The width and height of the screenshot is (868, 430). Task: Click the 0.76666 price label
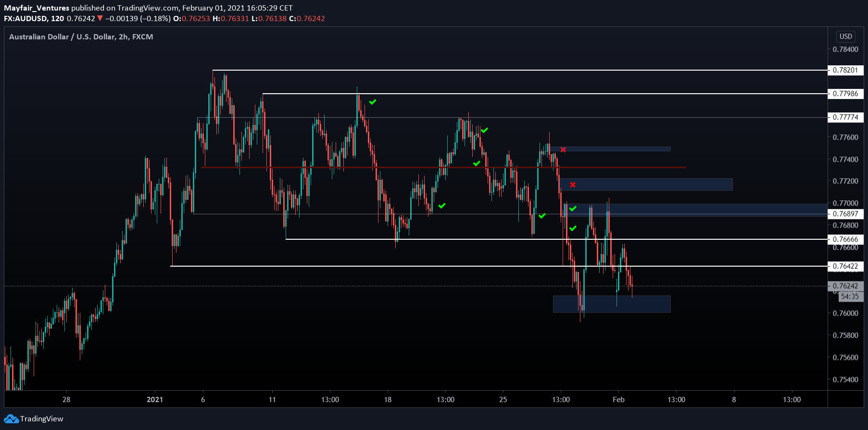[x=845, y=239]
